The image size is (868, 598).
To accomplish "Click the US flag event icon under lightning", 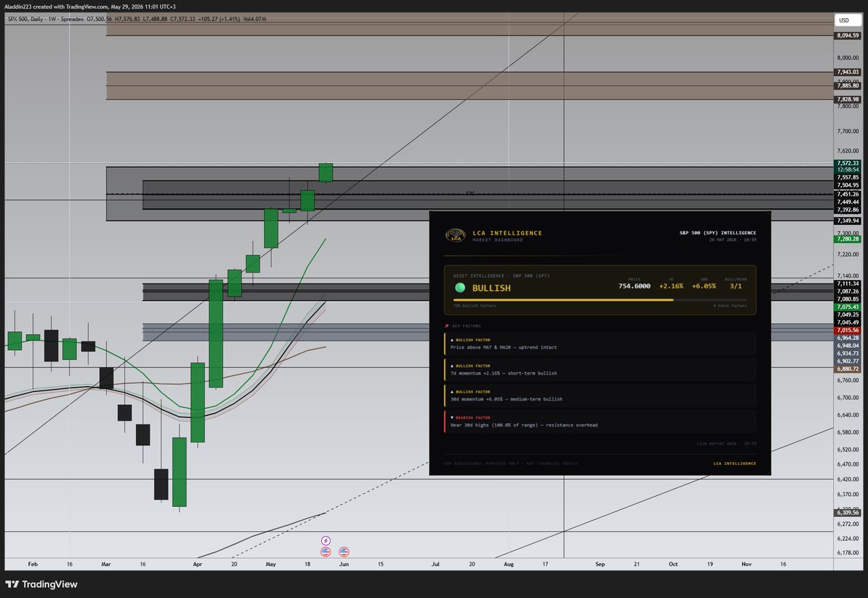I will [x=325, y=551].
